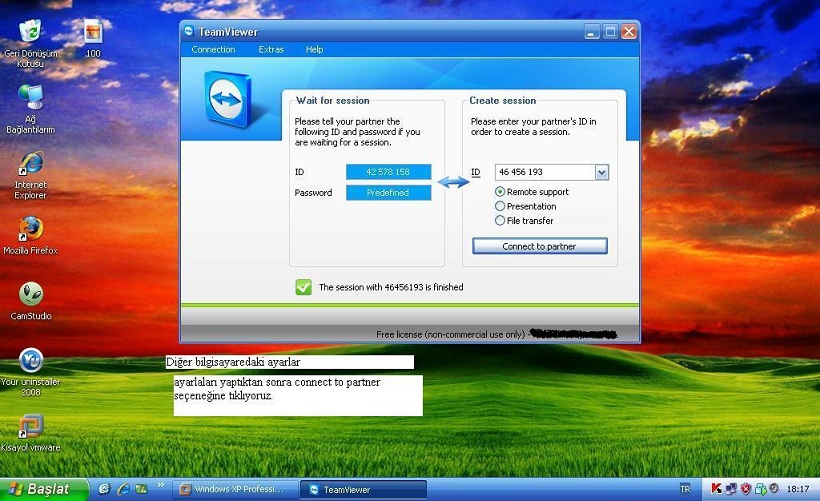Open Ağ Bağlantılarım network icon on desktop

[x=30, y=97]
